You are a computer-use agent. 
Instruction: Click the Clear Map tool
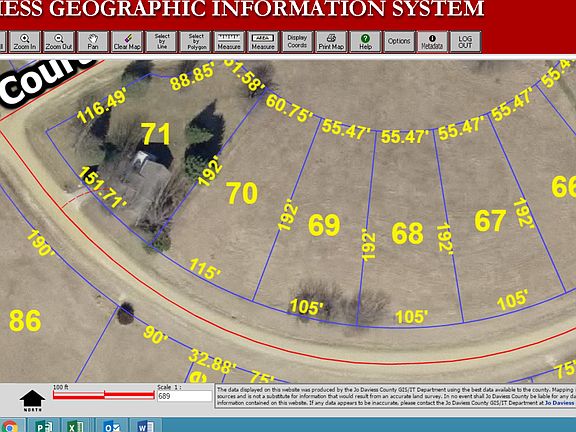[x=127, y=42]
